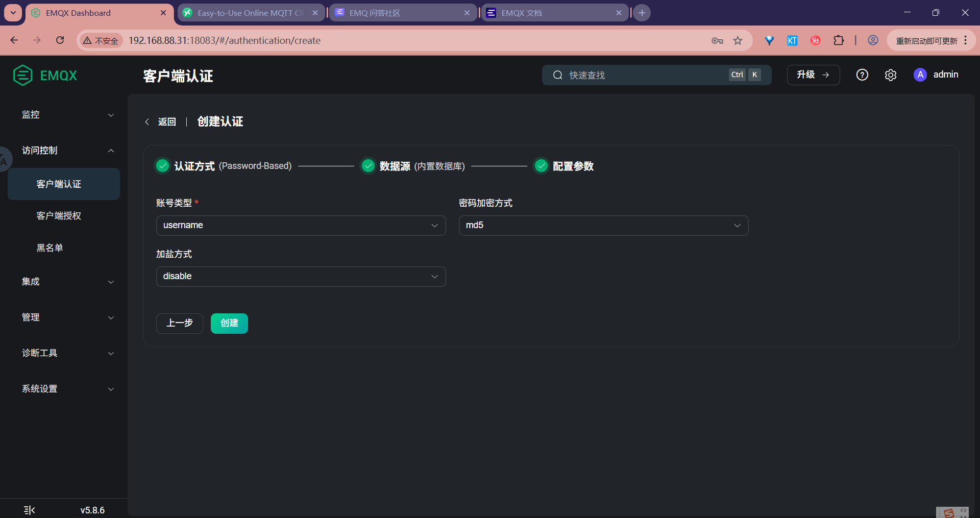Open the help question mark icon
This screenshot has height=518, width=980.
(x=862, y=75)
